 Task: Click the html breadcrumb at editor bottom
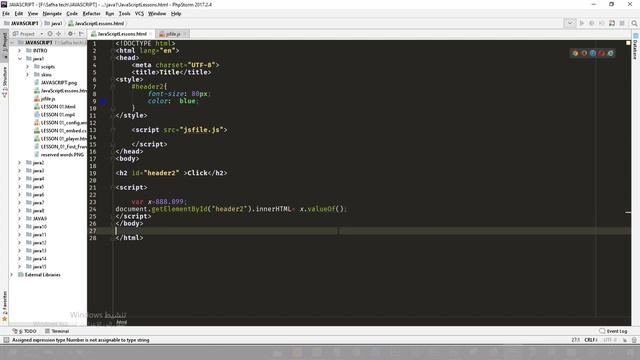(122, 322)
